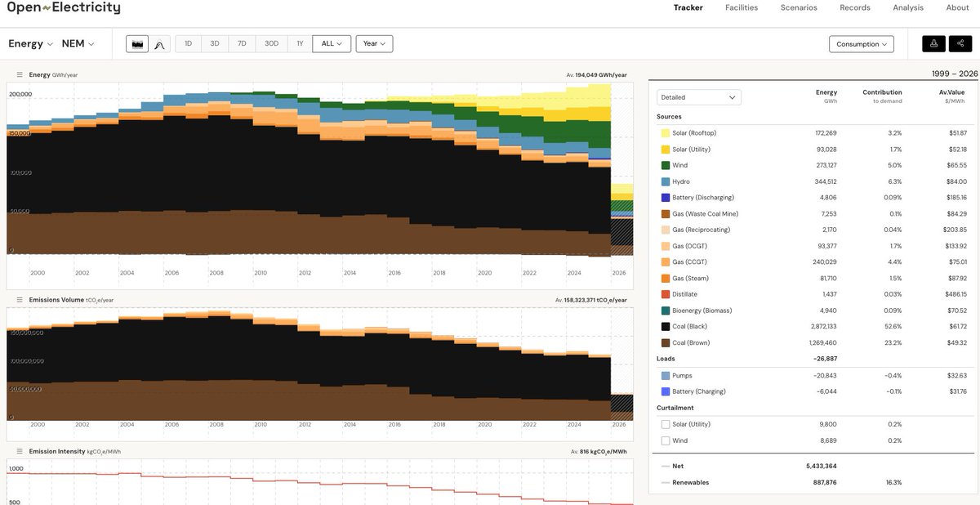
Task: Toggle Coal (Black) swatch
Action: [666, 327]
